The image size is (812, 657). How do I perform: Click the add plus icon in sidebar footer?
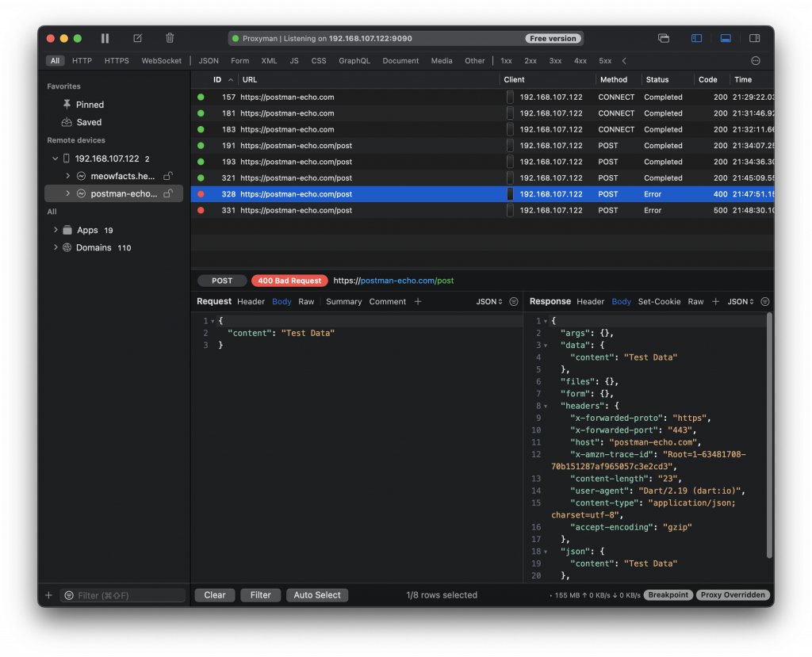coord(48,595)
